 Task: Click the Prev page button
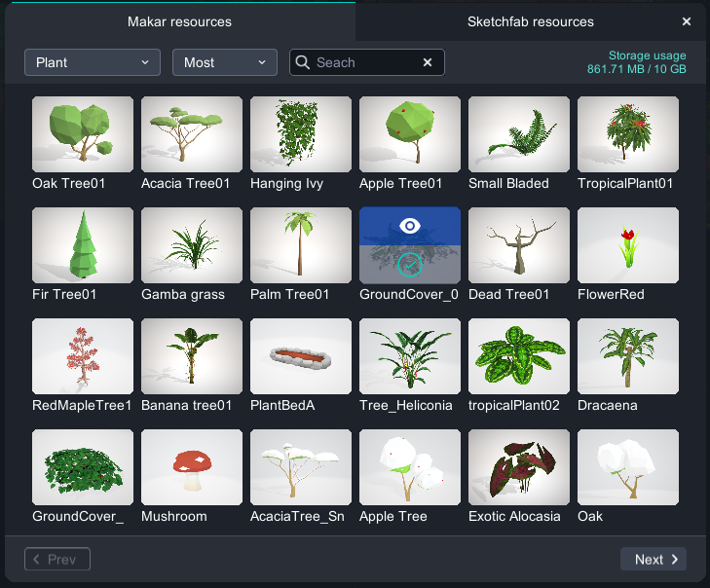(x=57, y=559)
